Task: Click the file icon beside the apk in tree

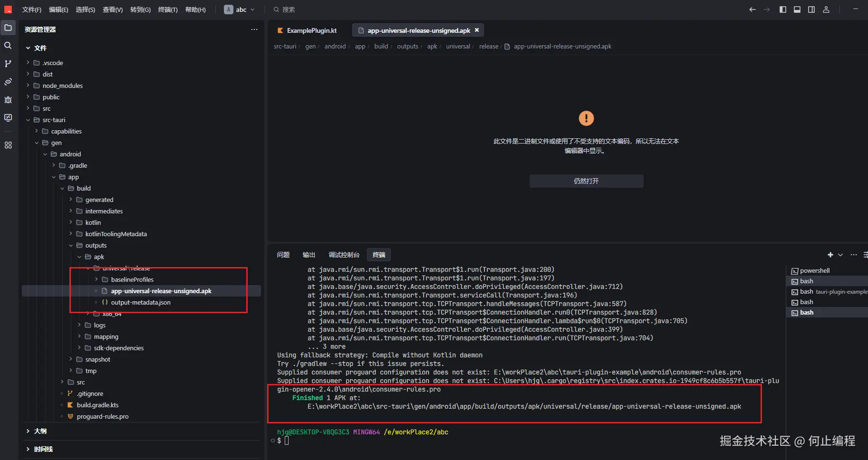Action: pyautogui.click(x=105, y=291)
